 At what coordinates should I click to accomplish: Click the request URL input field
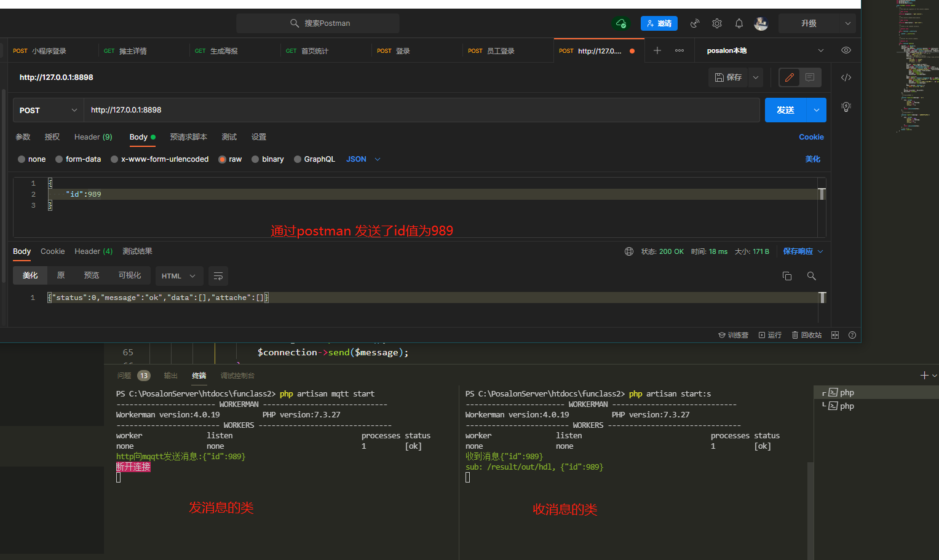[x=421, y=110]
